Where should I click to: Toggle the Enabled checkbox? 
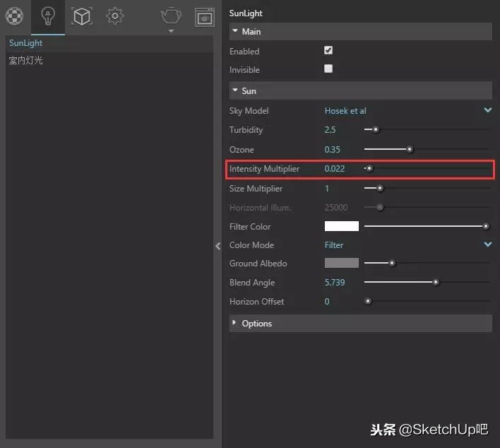click(x=328, y=50)
